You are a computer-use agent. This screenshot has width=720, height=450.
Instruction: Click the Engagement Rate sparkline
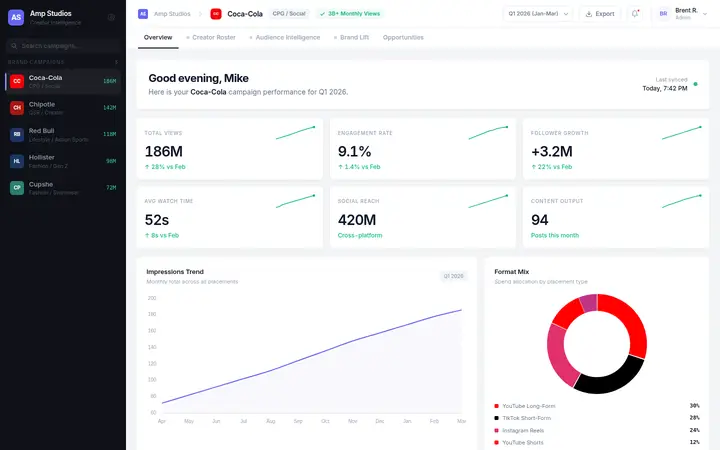488,133
